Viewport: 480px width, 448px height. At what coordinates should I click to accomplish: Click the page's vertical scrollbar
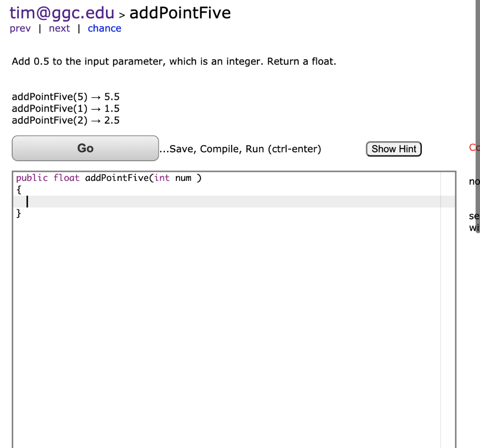[x=477, y=224]
